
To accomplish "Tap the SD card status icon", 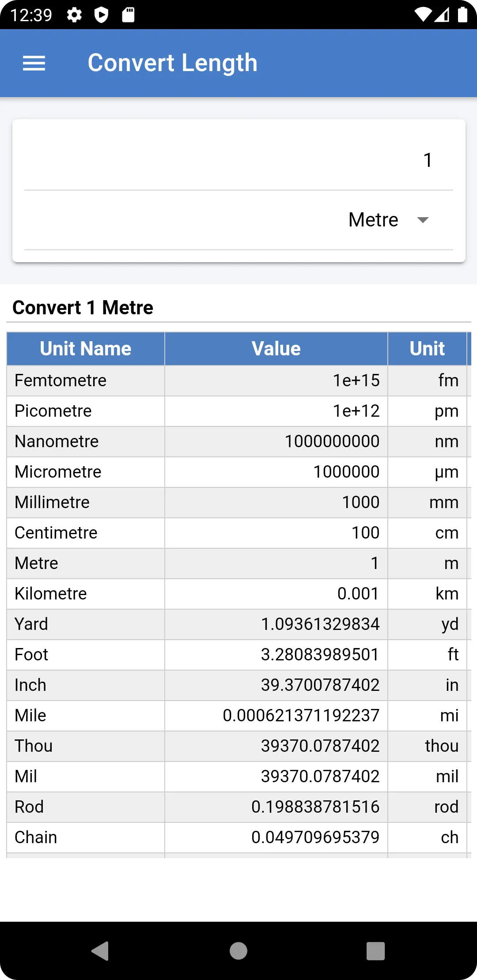I will pyautogui.click(x=128, y=15).
